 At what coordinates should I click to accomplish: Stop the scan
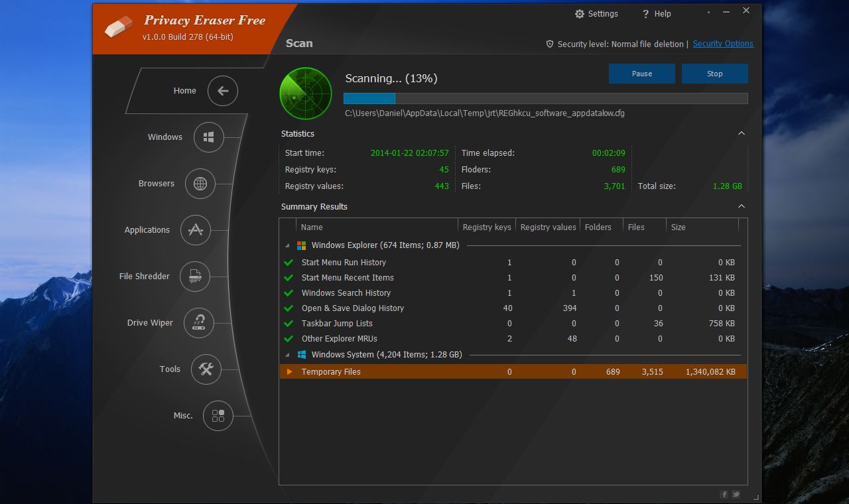coord(715,74)
